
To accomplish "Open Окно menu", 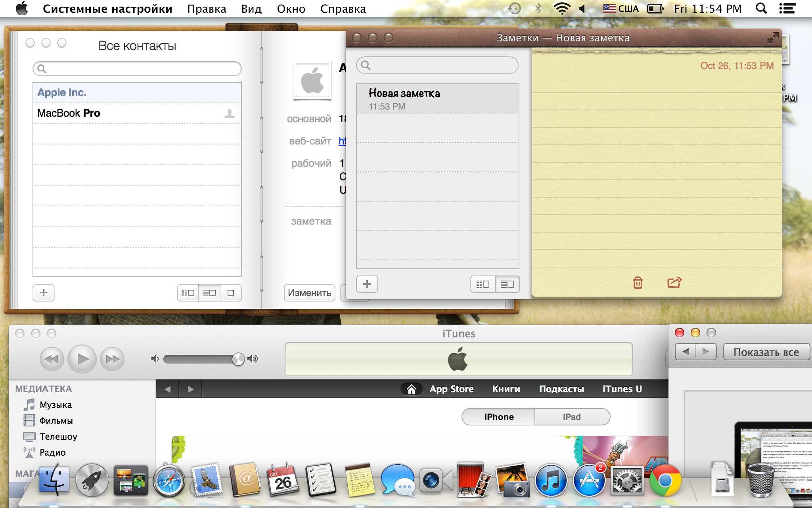I will point(291,9).
